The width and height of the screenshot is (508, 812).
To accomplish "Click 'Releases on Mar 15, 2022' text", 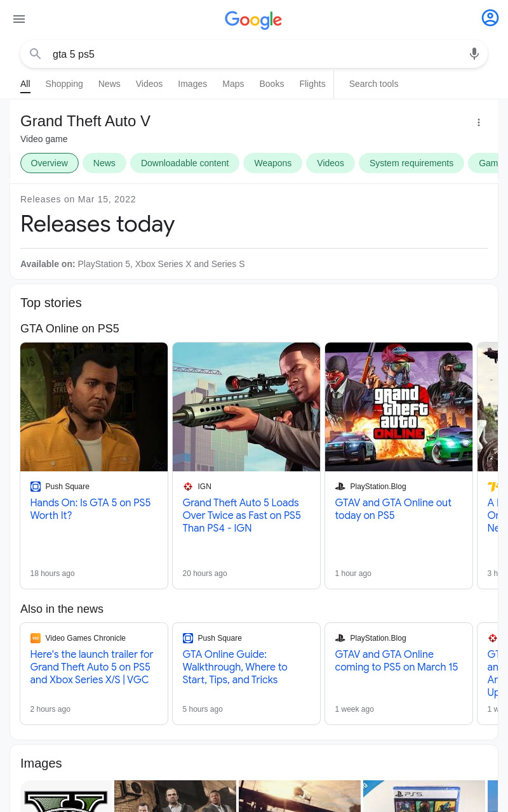I will [78, 199].
